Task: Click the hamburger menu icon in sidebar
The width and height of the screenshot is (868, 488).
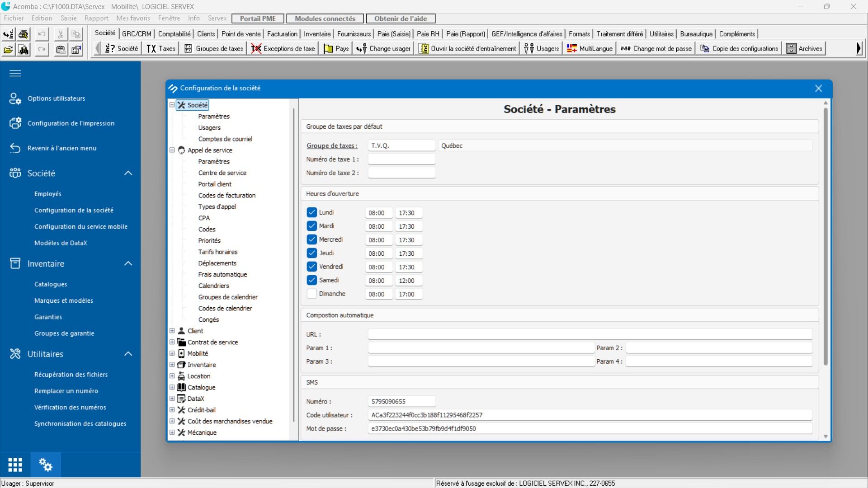Action: pos(15,73)
